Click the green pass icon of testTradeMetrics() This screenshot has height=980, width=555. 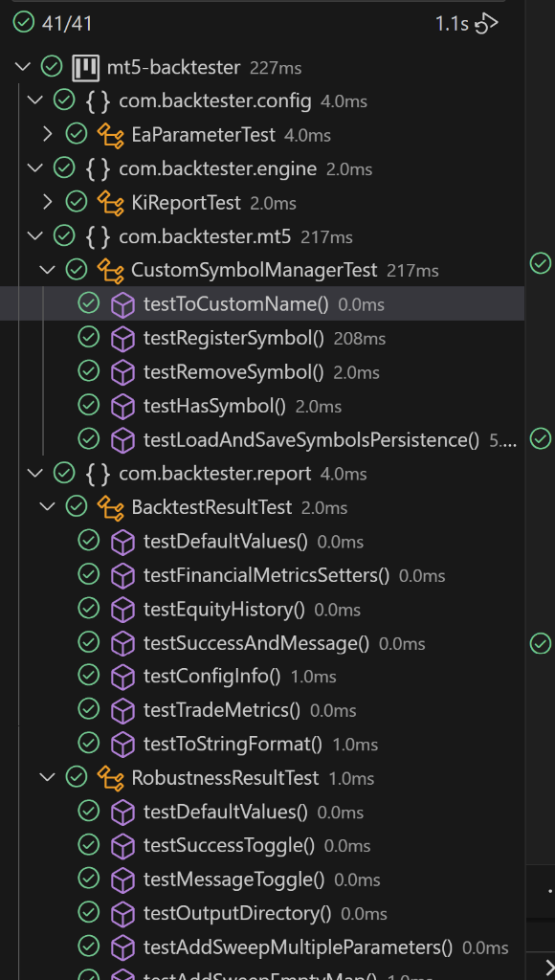89,710
